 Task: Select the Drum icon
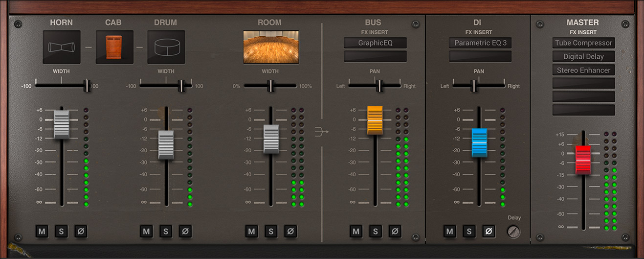tap(166, 47)
